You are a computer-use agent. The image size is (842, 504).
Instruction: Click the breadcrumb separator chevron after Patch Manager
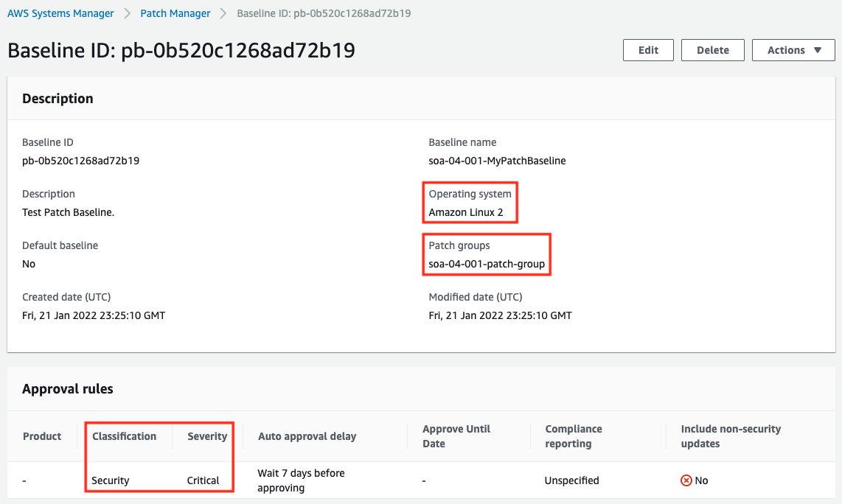tap(221, 13)
